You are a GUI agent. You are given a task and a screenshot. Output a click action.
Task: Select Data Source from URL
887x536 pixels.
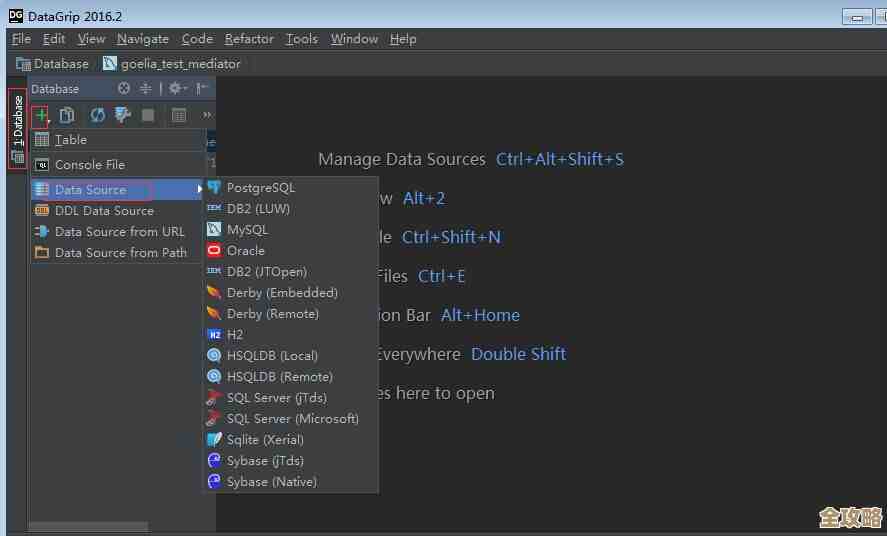(x=119, y=232)
